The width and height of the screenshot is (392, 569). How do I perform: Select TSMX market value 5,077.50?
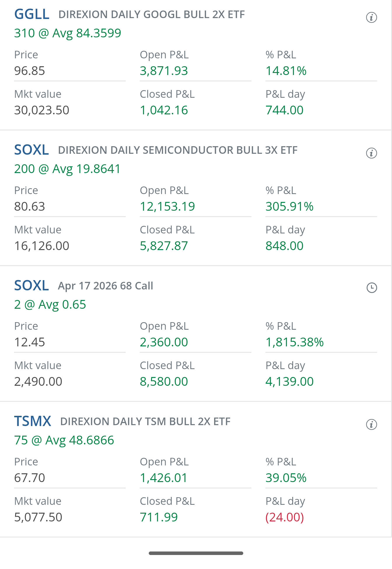(x=38, y=517)
